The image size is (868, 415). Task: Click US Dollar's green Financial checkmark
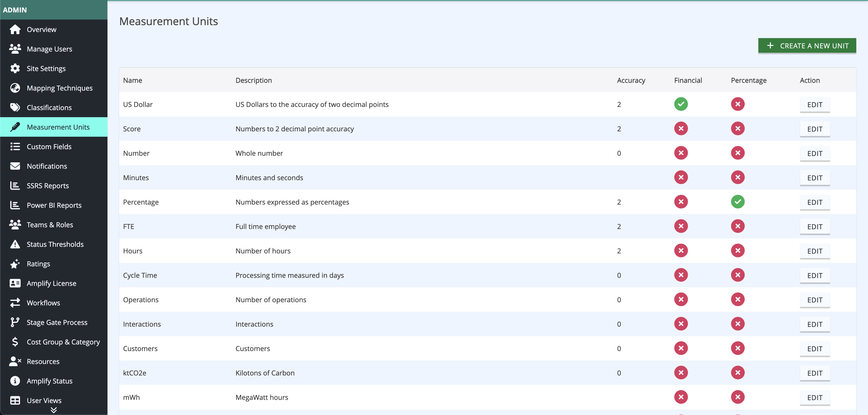(x=681, y=104)
